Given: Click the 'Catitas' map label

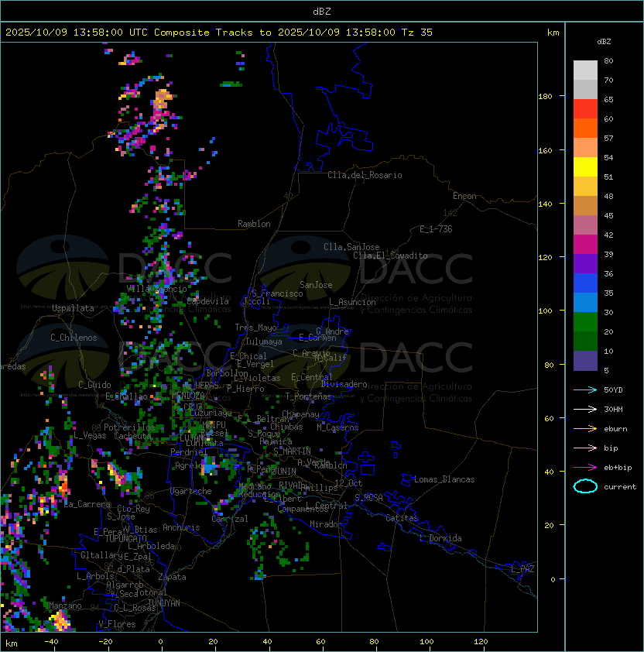Looking at the screenshot, I should [402, 518].
